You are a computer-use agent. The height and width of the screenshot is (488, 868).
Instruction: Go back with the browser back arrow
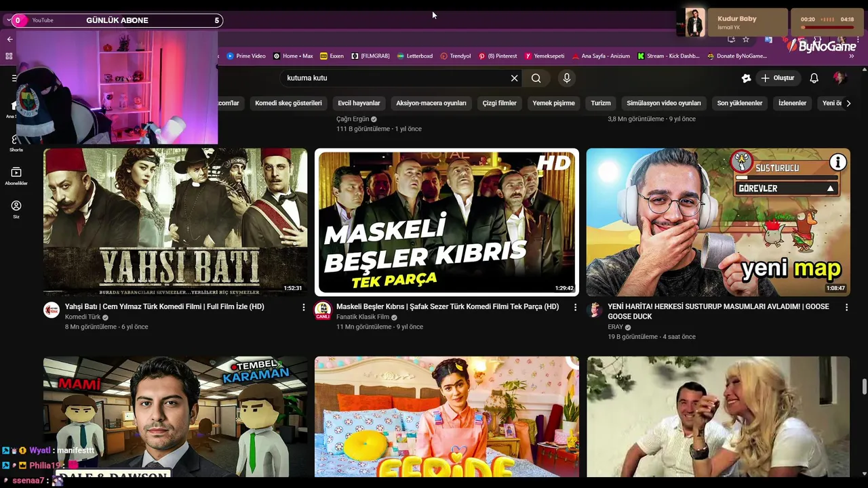click(9, 39)
